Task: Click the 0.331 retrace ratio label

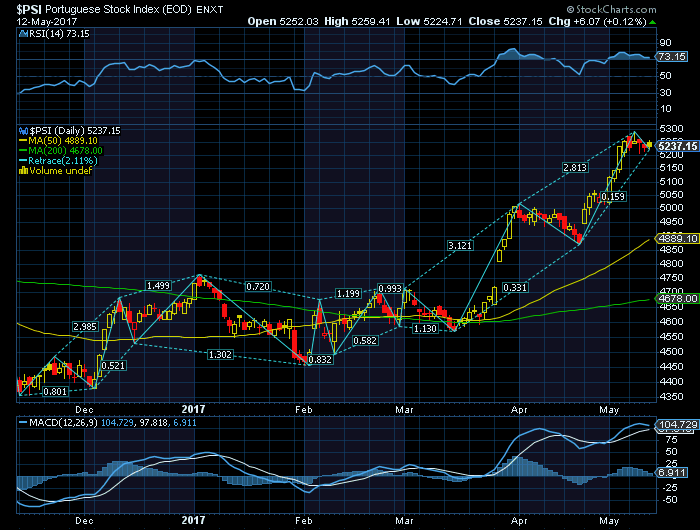Action: click(515, 288)
